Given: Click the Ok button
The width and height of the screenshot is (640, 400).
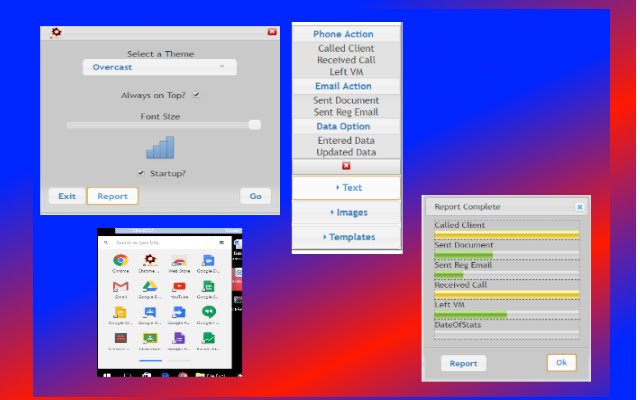Looking at the screenshot, I should click(x=561, y=362).
